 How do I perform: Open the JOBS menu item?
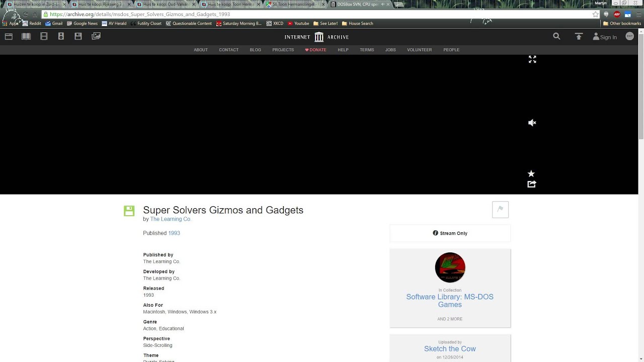pyautogui.click(x=390, y=50)
